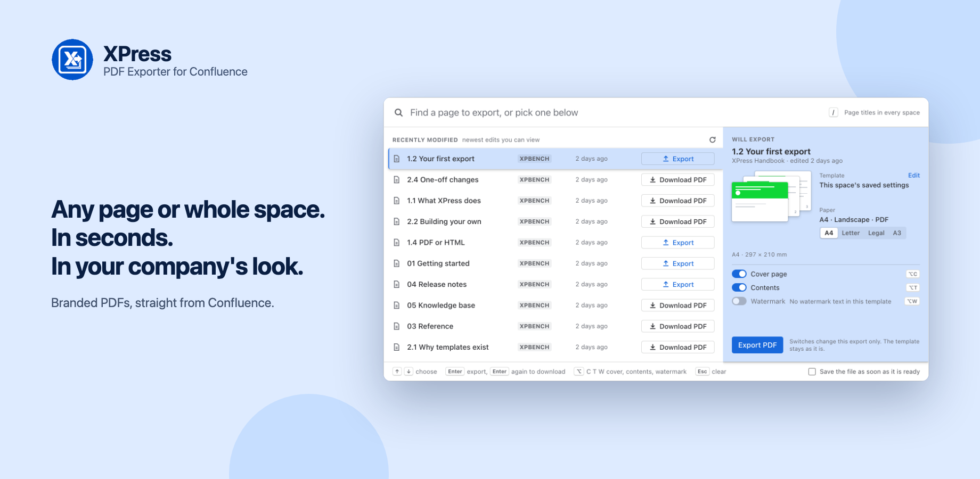Click the down arrow key hint
The image size is (980, 479).
pos(409,371)
